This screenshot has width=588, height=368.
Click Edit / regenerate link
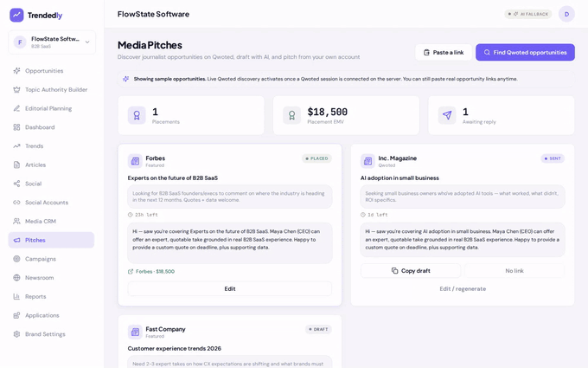pyautogui.click(x=463, y=288)
